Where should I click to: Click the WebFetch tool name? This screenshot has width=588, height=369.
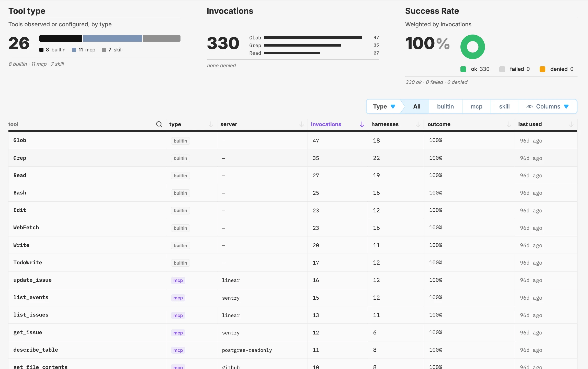point(26,227)
